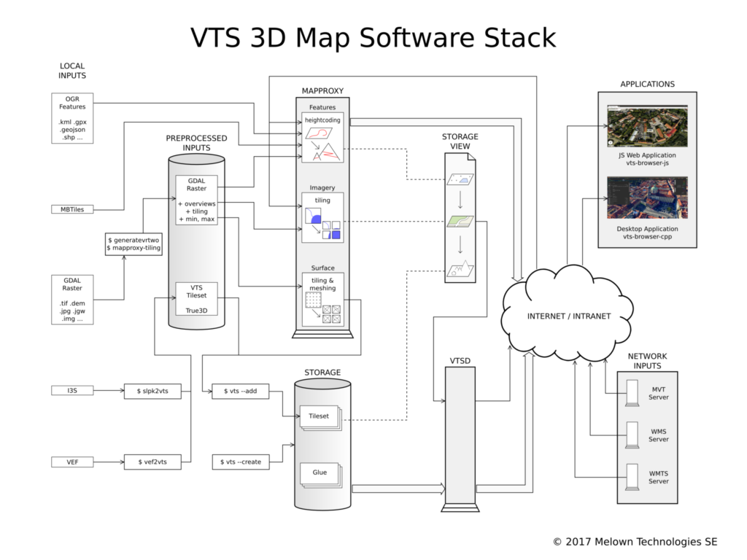Open the JS Web Application screenshot thumbnail

point(648,125)
